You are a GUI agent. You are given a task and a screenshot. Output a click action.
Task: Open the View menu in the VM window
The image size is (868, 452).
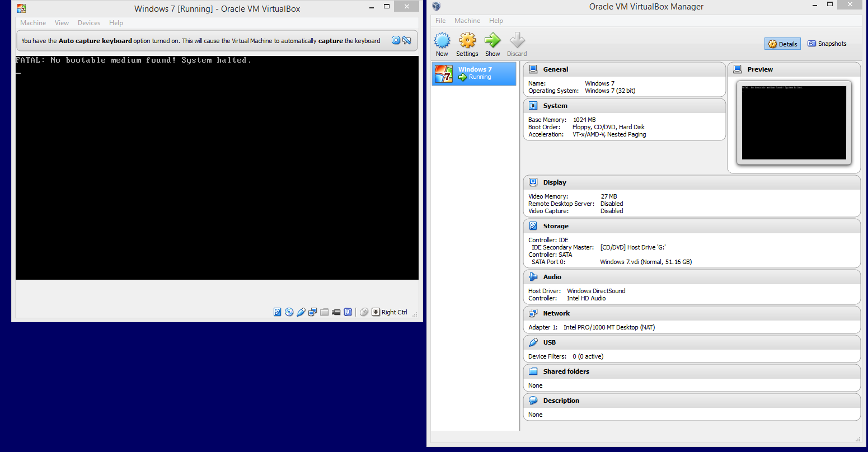click(x=62, y=23)
